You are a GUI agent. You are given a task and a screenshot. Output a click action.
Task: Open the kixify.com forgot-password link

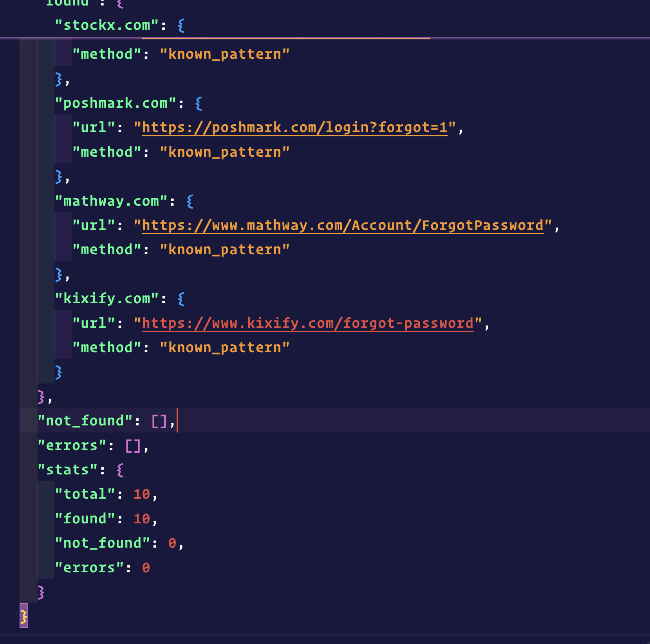pyautogui.click(x=307, y=323)
